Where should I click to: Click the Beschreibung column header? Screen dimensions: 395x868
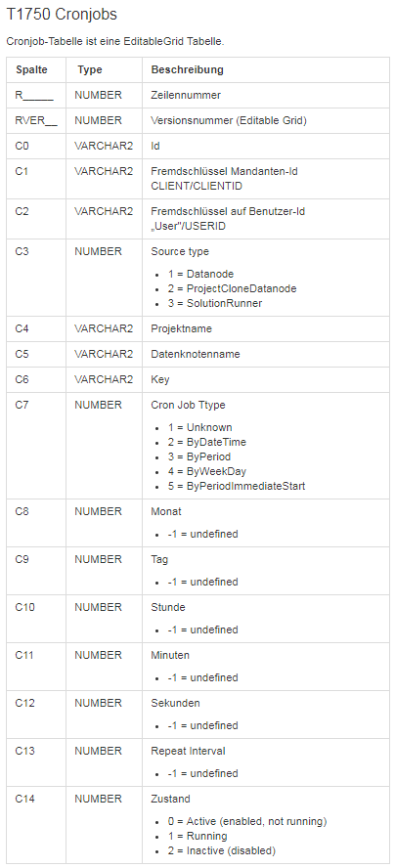(x=188, y=69)
